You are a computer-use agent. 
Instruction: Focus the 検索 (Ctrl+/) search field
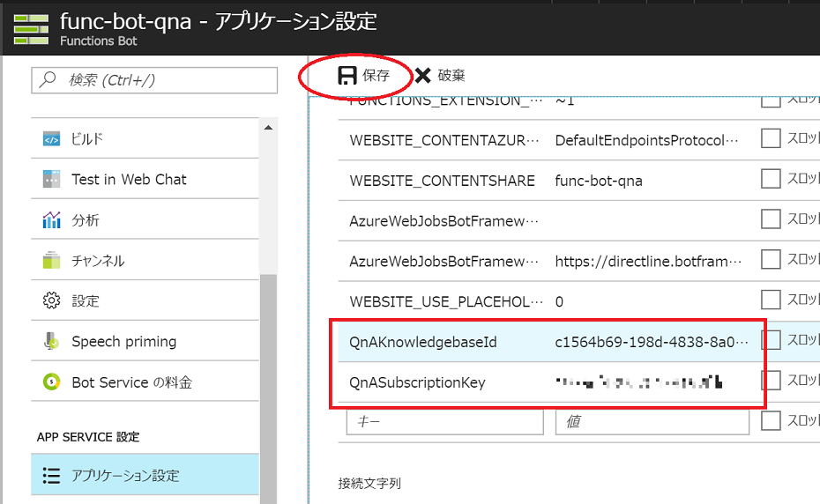click(x=154, y=80)
